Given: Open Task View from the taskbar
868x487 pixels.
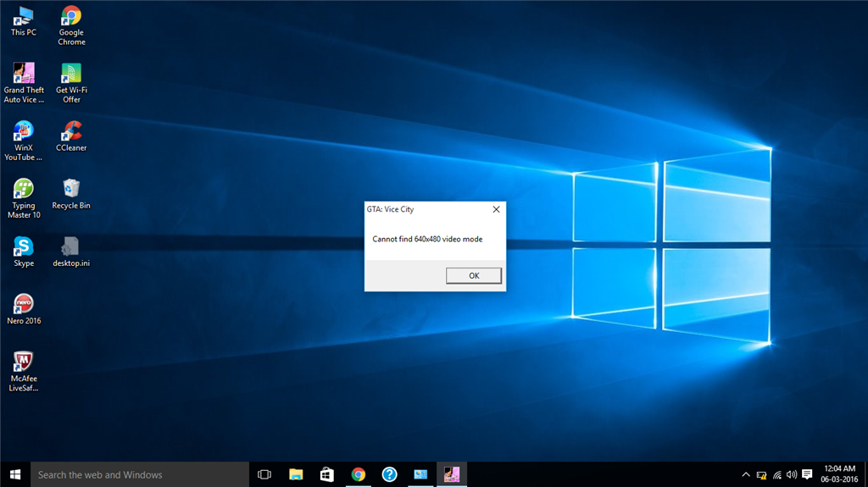Looking at the screenshot, I should coord(264,474).
